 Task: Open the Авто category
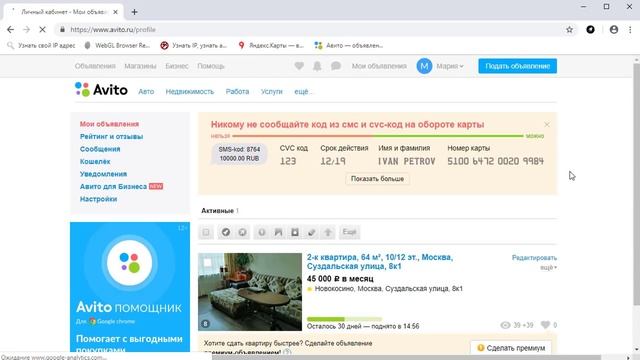(x=146, y=91)
